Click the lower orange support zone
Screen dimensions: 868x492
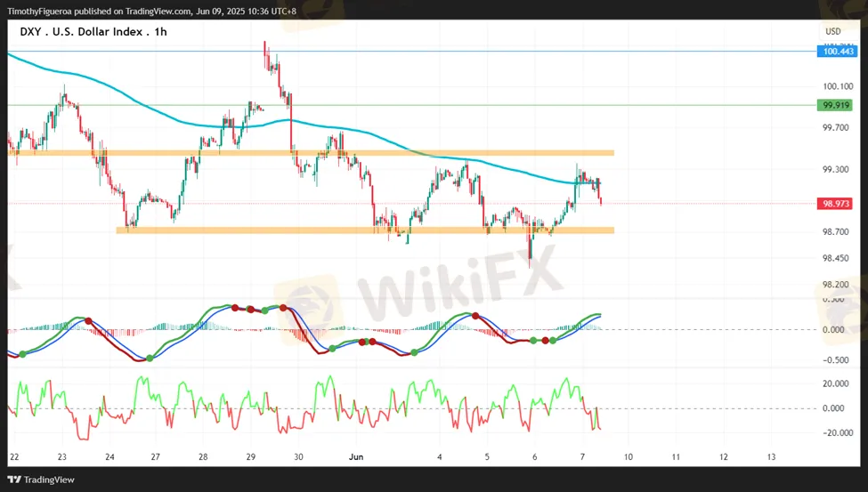tap(365, 230)
